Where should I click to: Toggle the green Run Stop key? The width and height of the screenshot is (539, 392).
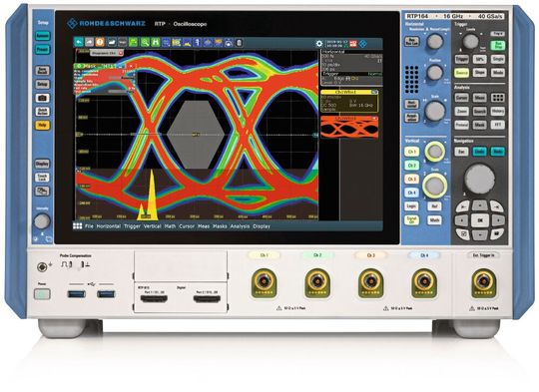coord(497,45)
